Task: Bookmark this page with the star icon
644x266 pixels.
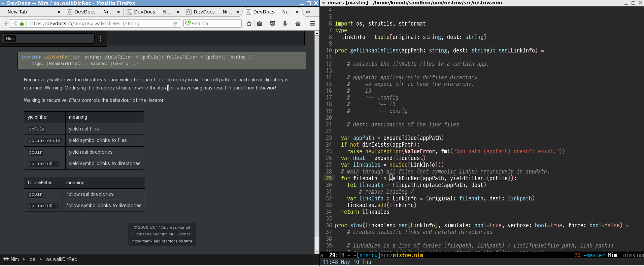Action: [249, 24]
